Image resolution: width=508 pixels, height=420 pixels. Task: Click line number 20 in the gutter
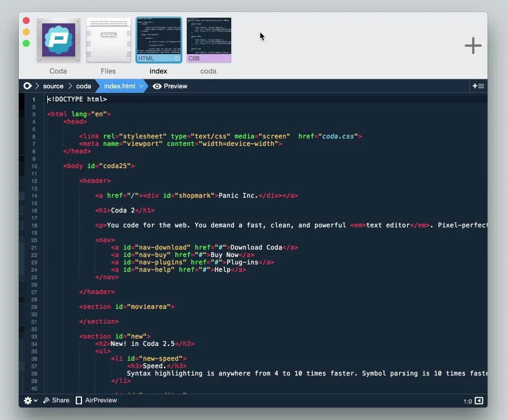(34, 240)
